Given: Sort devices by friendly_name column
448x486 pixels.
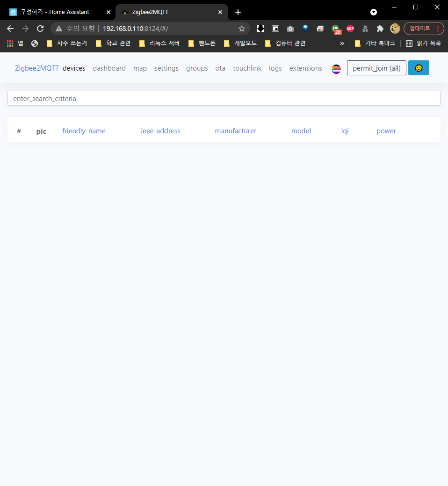Looking at the screenshot, I should pyautogui.click(x=84, y=131).
